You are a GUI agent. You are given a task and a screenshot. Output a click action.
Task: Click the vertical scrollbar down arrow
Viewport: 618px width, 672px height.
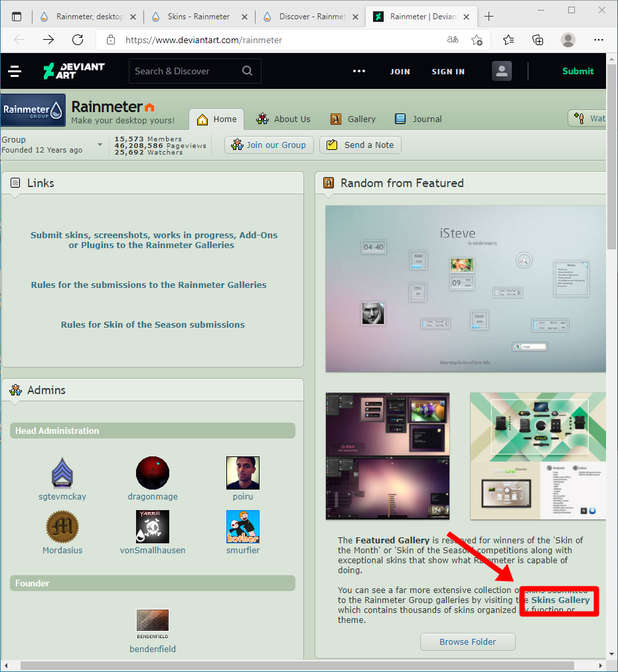tap(611, 655)
